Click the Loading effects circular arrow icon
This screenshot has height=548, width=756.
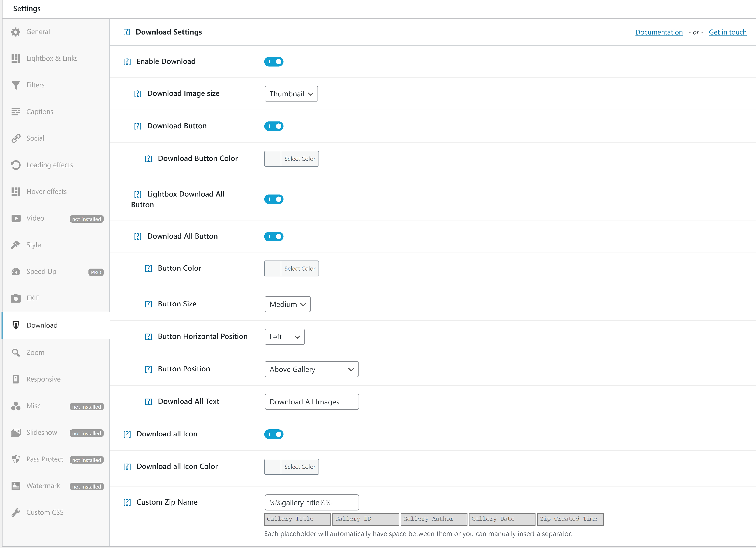(x=16, y=165)
